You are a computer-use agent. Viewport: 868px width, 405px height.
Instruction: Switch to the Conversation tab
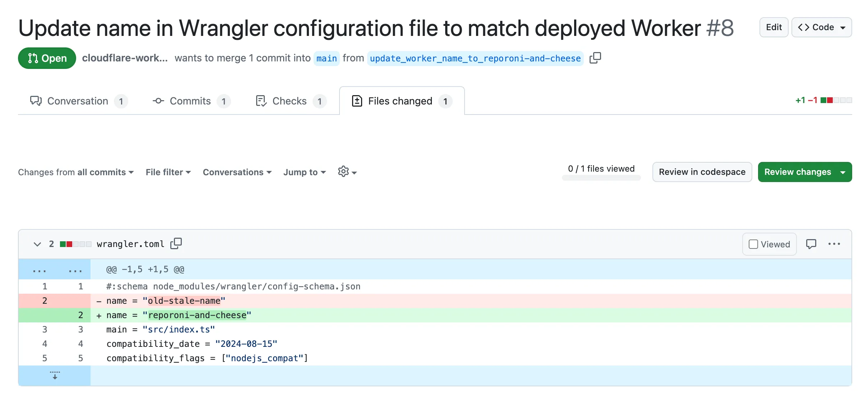pos(78,101)
